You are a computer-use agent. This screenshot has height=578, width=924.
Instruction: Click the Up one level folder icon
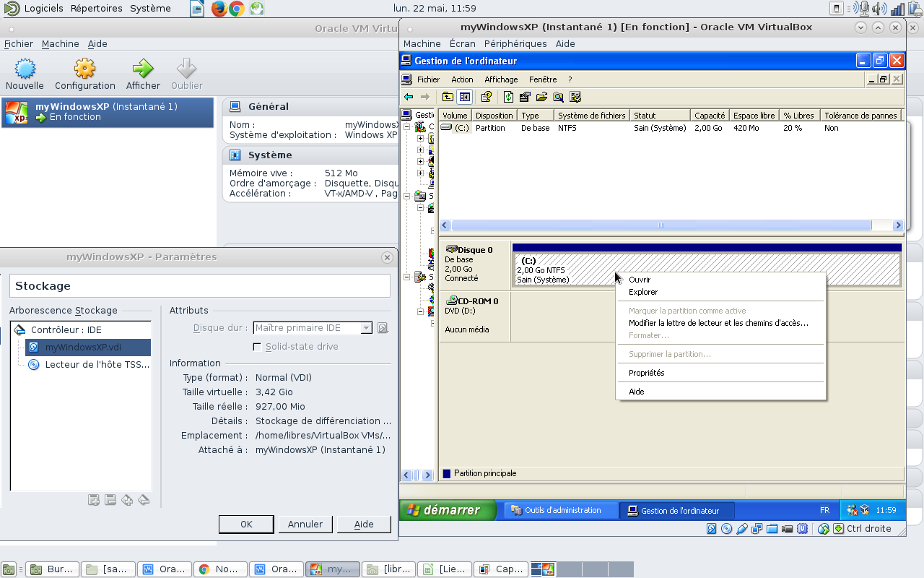click(x=448, y=97)
